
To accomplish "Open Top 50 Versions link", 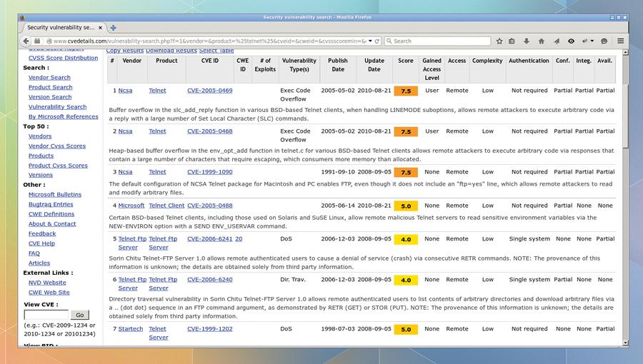I will (41, 175).
